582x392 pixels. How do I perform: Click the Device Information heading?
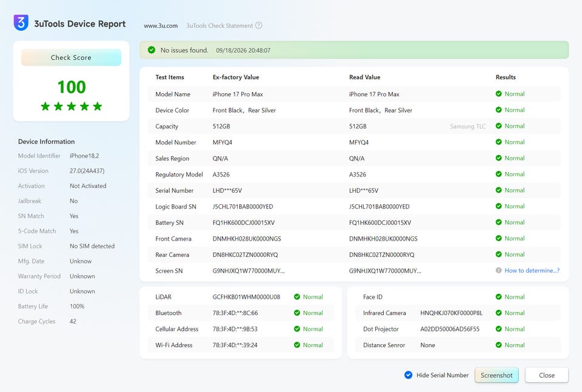coord(47,142)
